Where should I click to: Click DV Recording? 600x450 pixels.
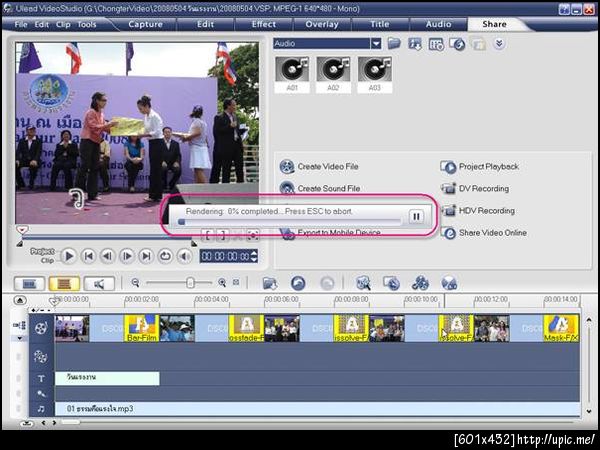point(475,188)
